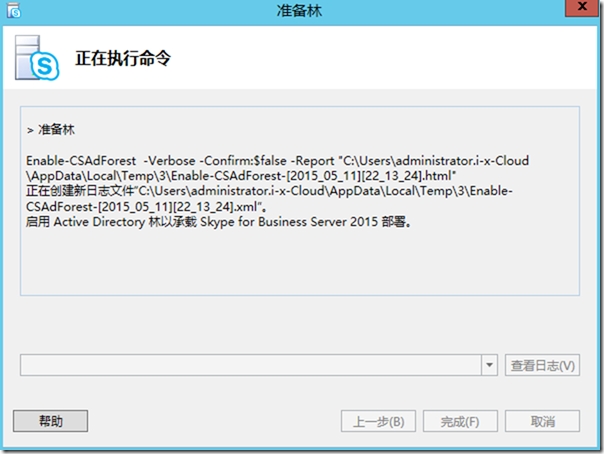Click the 完成(F) button
Viewport: 604px width, 454px height.
[460, 421]
